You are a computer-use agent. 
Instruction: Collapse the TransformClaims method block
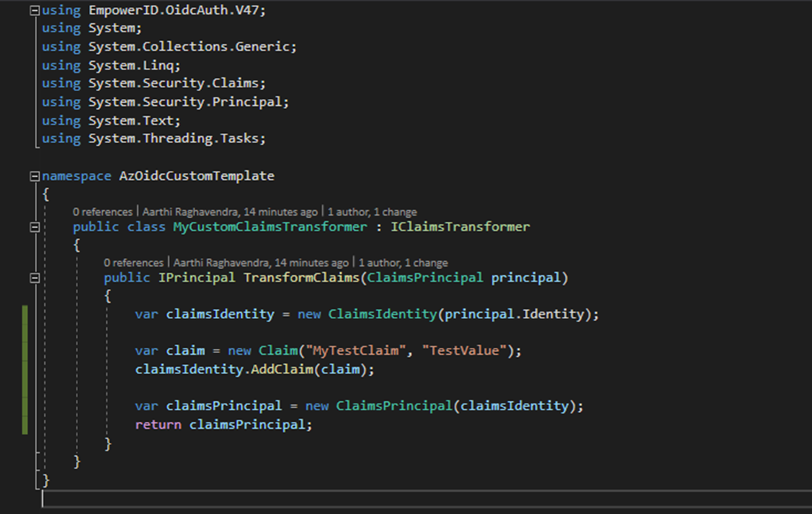tap(34, 277)
